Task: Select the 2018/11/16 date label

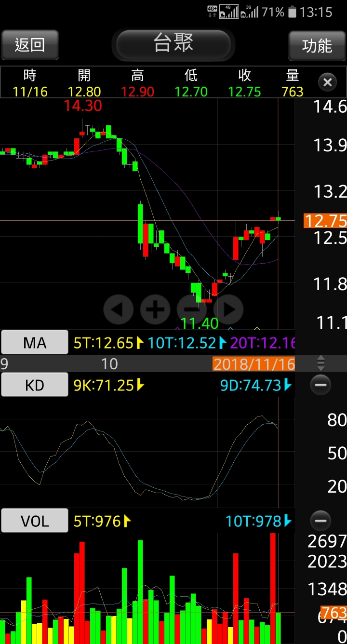Action: (x=254, y=363)
